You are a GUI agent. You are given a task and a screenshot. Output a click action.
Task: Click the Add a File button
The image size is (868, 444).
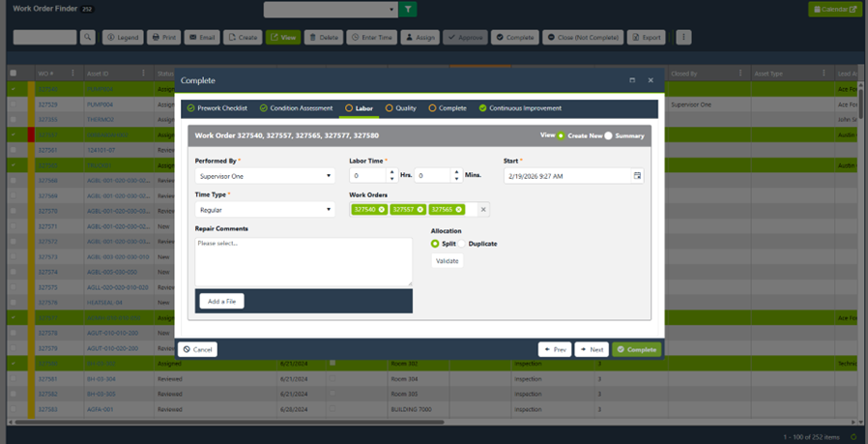pos(221,301)
